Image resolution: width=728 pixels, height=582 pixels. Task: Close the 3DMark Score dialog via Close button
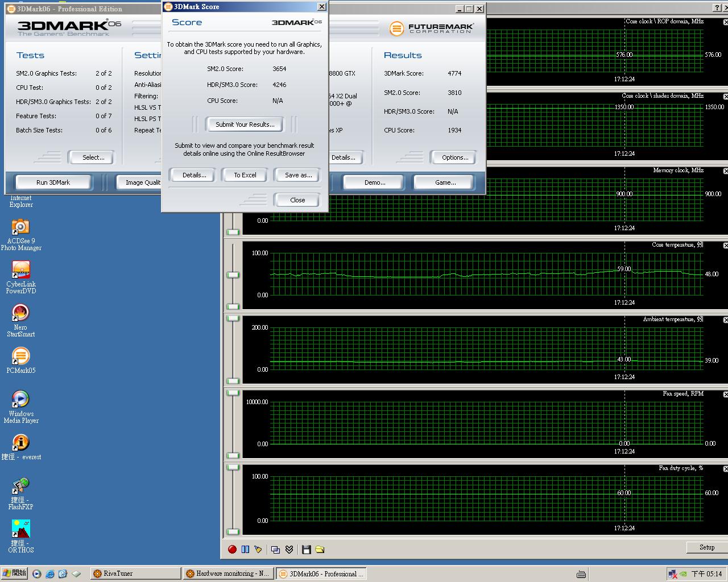(x=297, y=200)
